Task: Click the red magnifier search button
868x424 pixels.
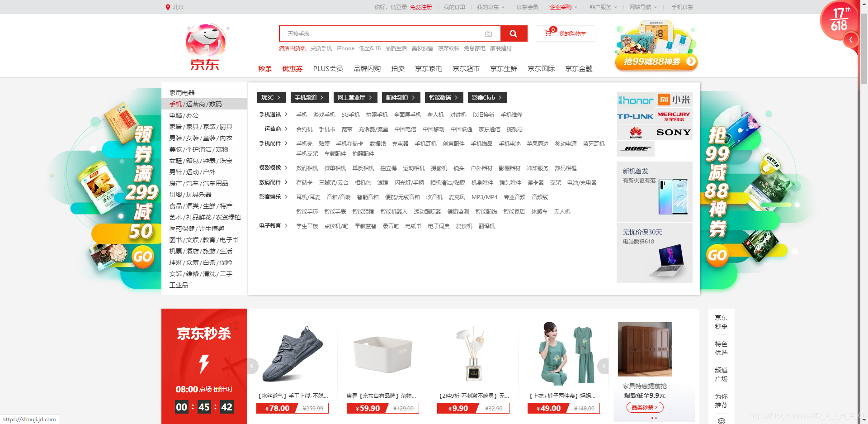Action: pyautogui.click(x=514, y=33)
